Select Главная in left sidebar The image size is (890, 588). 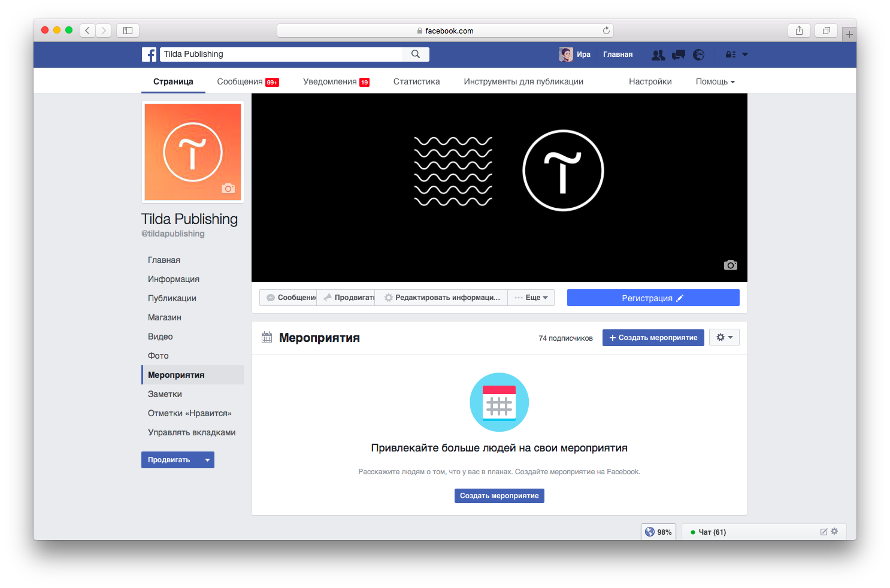tap(164, 260)
